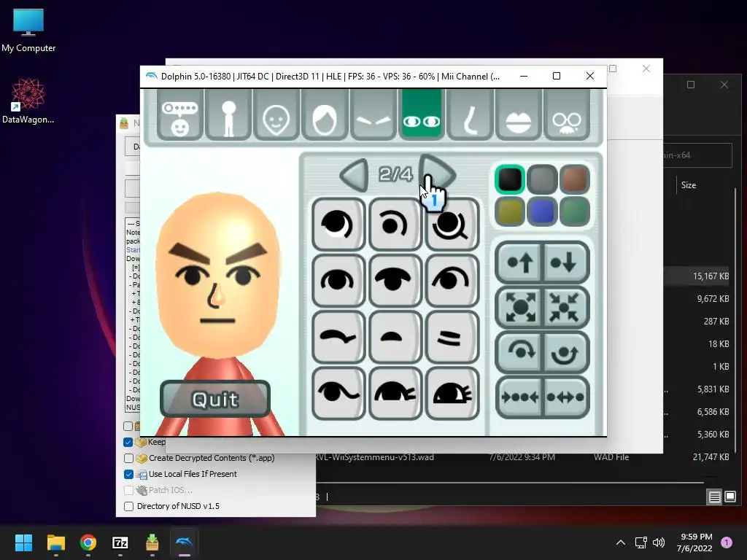Open volume control in system tray
The image size is (747, 560).
pyautogui.click(x=659, y=542)
